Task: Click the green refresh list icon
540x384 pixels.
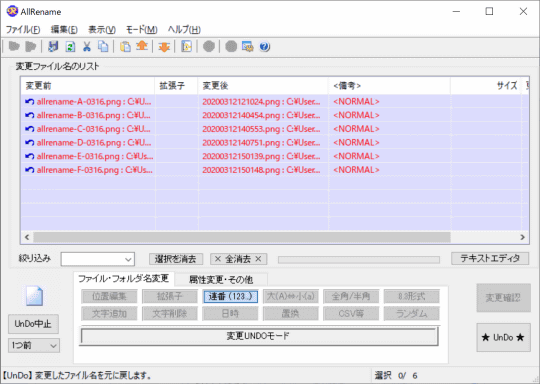Action: coord(70,46)
